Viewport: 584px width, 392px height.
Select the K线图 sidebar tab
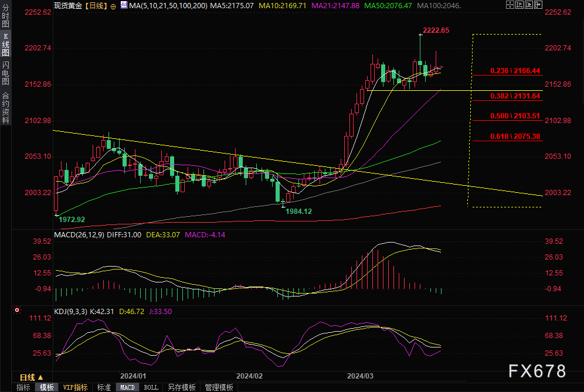[x=5, y=45]
